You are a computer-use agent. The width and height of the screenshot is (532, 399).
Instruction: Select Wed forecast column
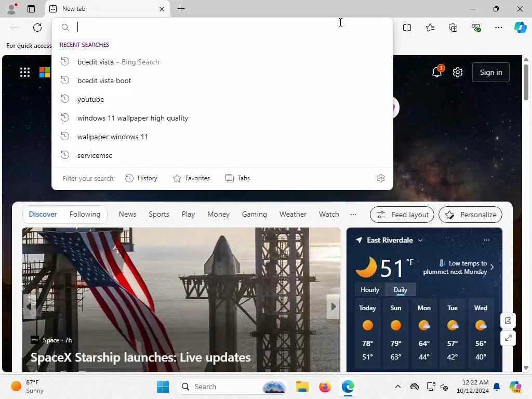click(481, 334)
